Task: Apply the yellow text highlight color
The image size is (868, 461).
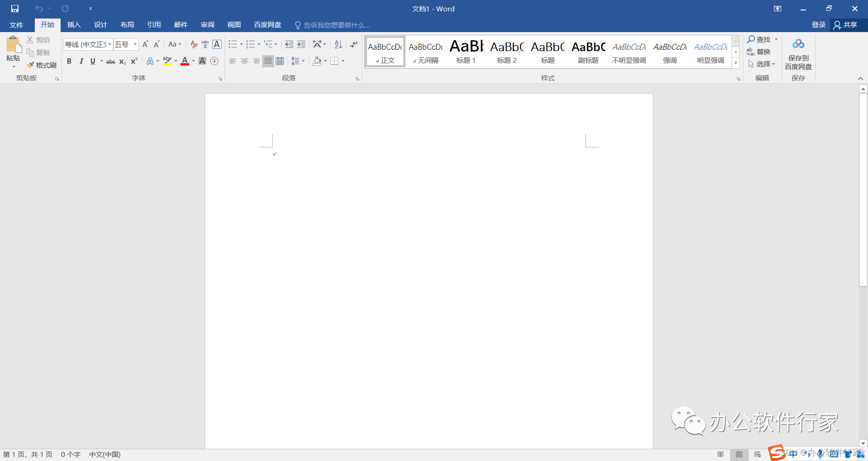Action: pos(167,61)
